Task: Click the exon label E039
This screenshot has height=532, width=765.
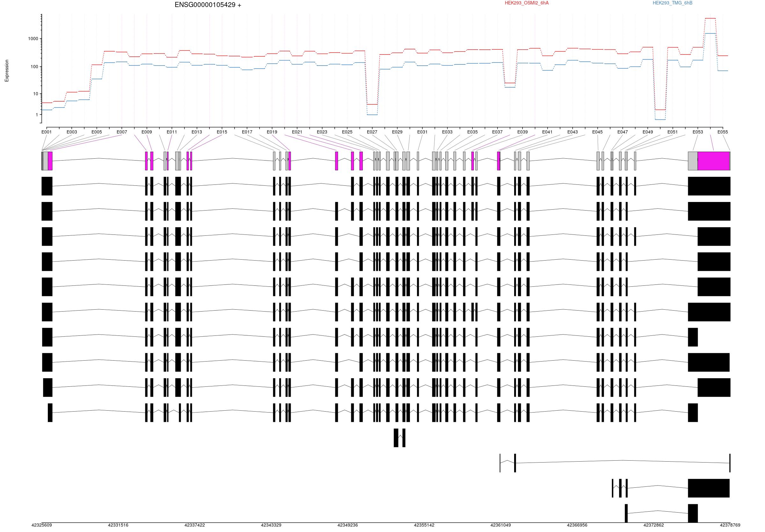Action: 522,132
